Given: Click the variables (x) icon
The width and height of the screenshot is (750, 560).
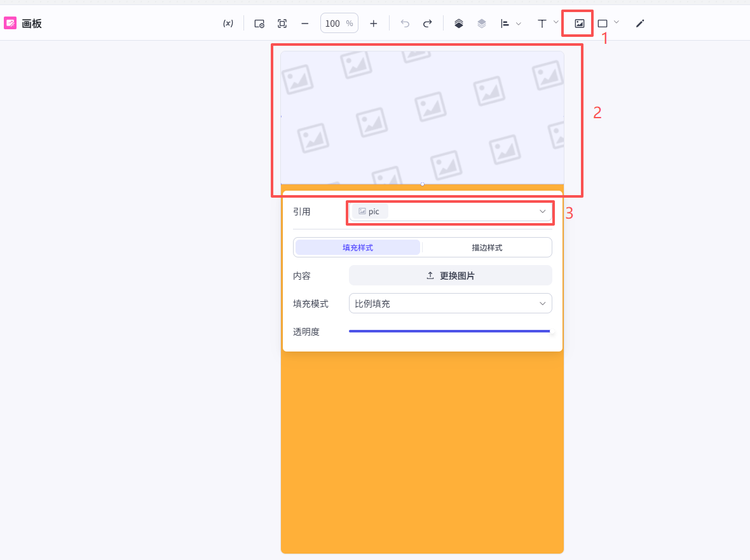Looking at the screenshot, I should [228, 24].
